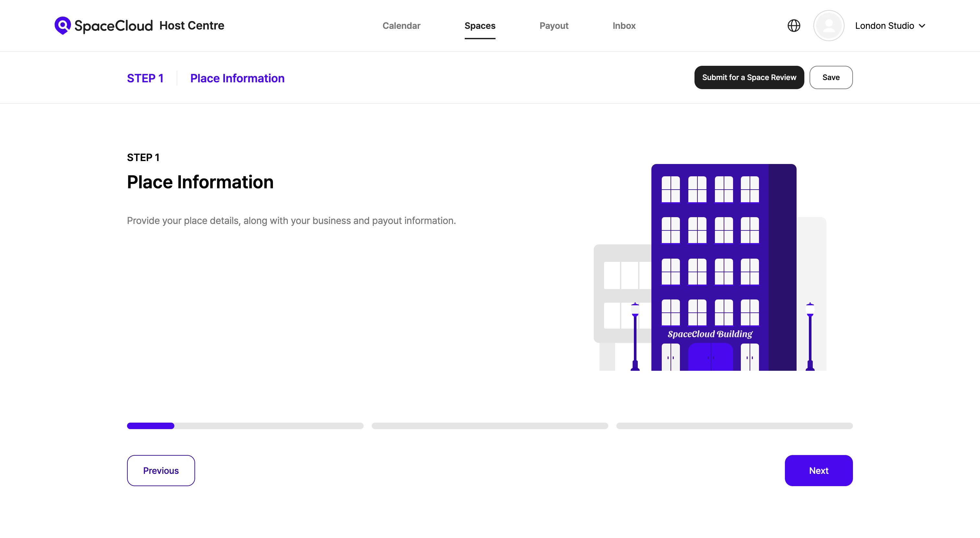Expand the London Studio account dropdown
The image size is (980, 538).
click(884, 26)
